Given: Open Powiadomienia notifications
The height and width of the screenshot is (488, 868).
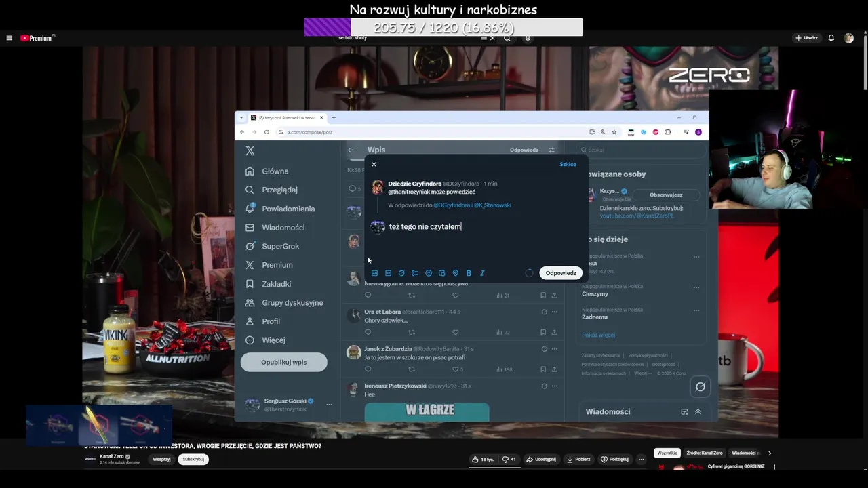Looking at the screenshot, I should 279,209.
